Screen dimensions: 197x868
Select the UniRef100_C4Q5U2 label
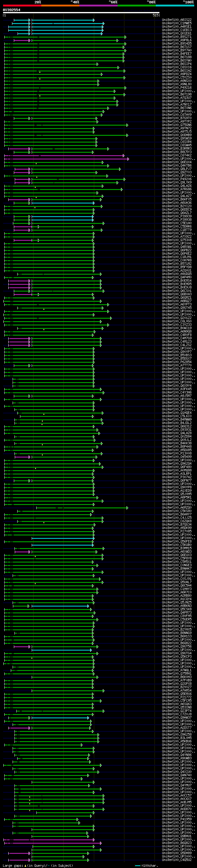177,860
